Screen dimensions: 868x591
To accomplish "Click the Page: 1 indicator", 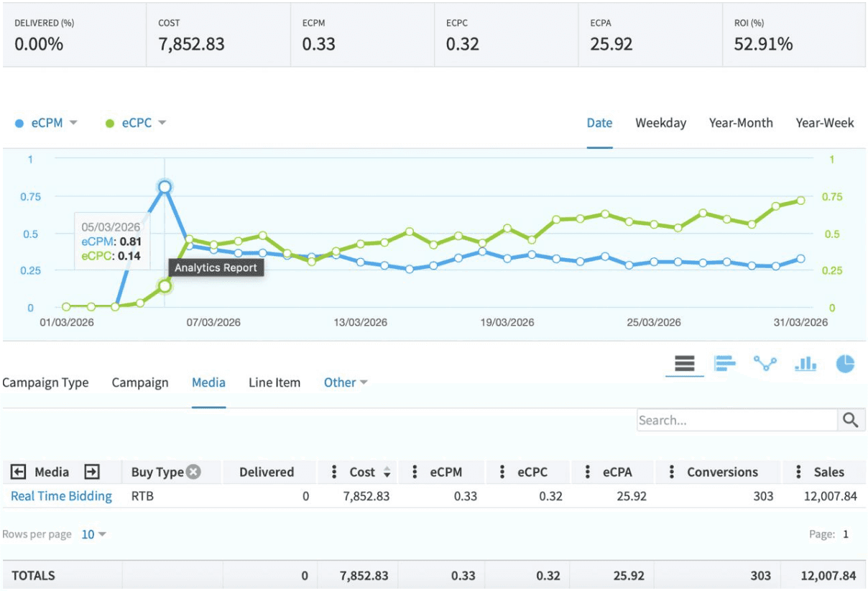I will [829, 534].
